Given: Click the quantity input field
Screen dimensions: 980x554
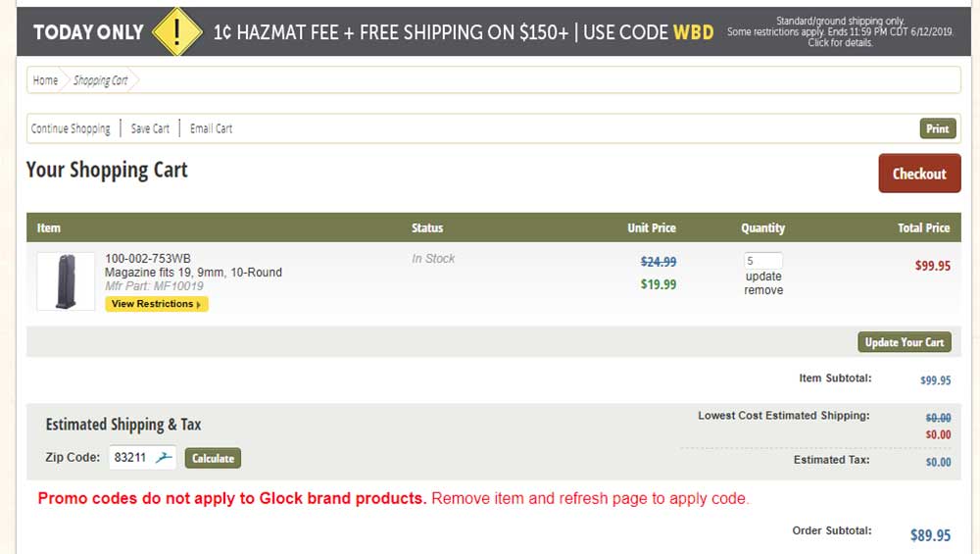Looking at the screenshot, I should coord(763,261).
